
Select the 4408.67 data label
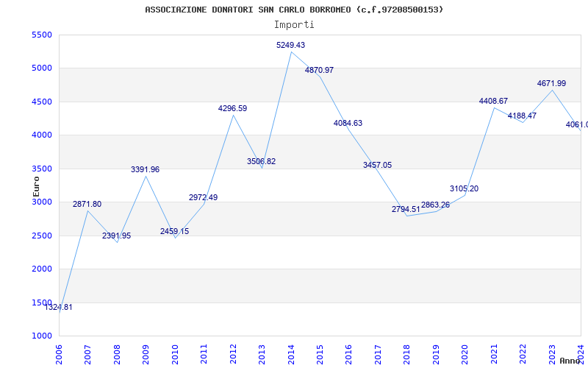pyautogui.click(x=493, y=101)
